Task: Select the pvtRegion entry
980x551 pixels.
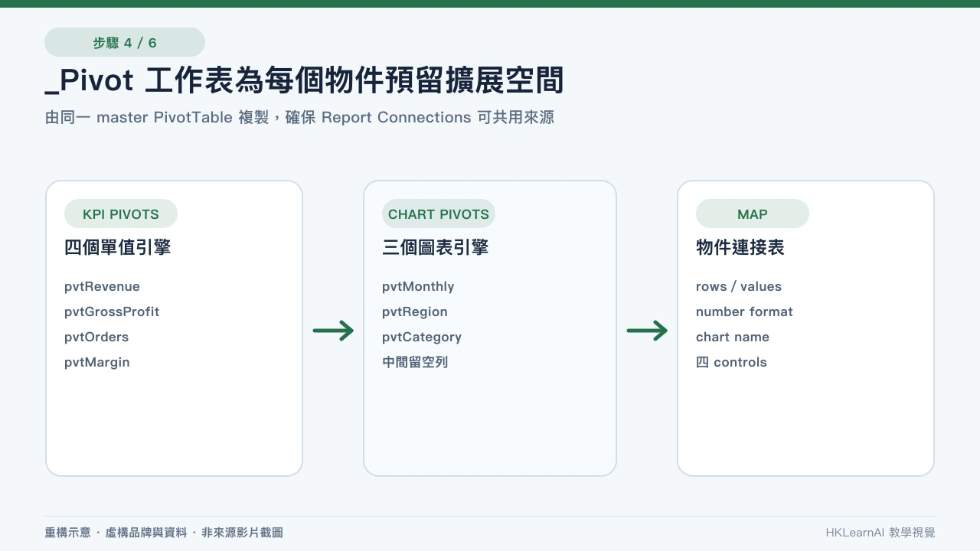Action: pyautogui.click(x=415, y=311)
